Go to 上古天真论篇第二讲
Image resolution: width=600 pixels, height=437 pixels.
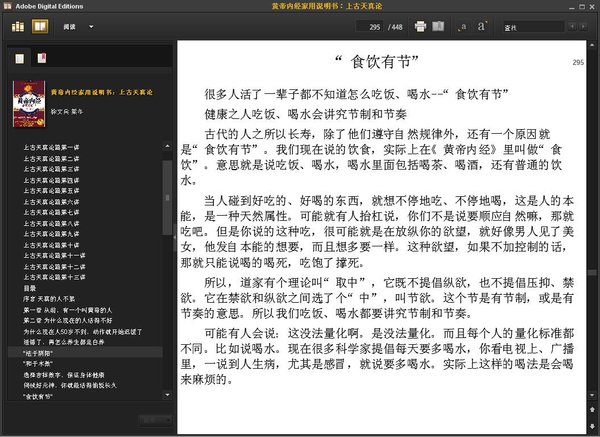(51, 158)
